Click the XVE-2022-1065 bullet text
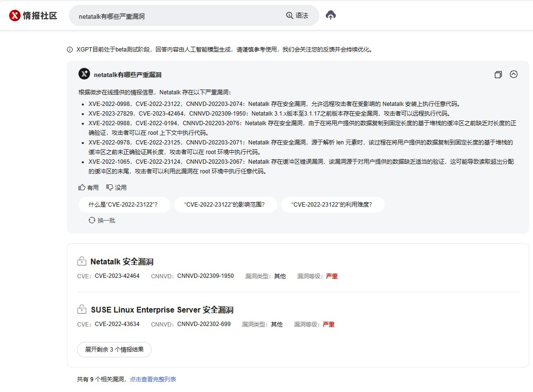The height and width of the screenshot is (392, 533). click(301, 167)
